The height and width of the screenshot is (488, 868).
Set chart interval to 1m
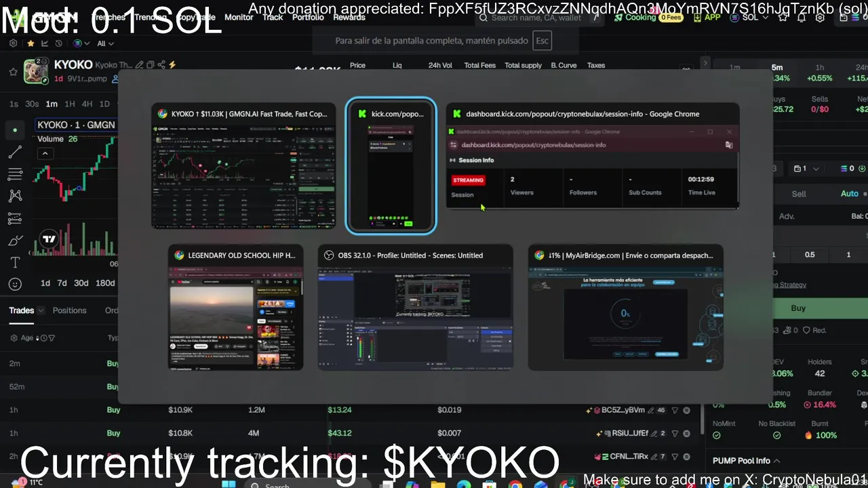click(52, 104)
